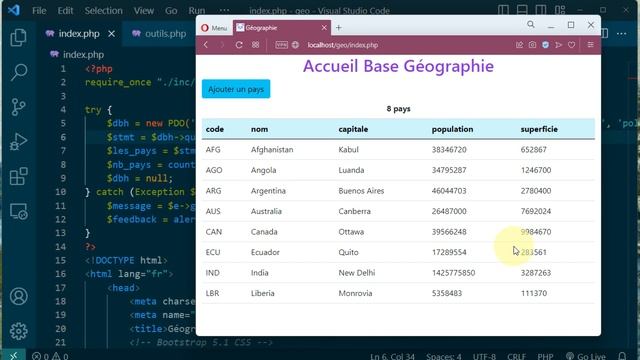This screenshot has width=640, height=360.
Task: Open a new tab in Opera
Action: pyautogui.click(x=338, y=28)
